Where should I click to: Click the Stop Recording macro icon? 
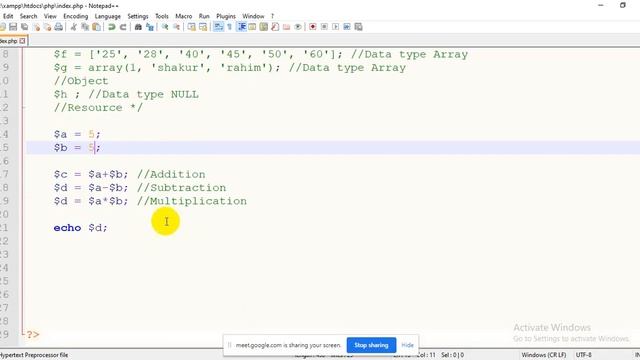click(324, 27)
